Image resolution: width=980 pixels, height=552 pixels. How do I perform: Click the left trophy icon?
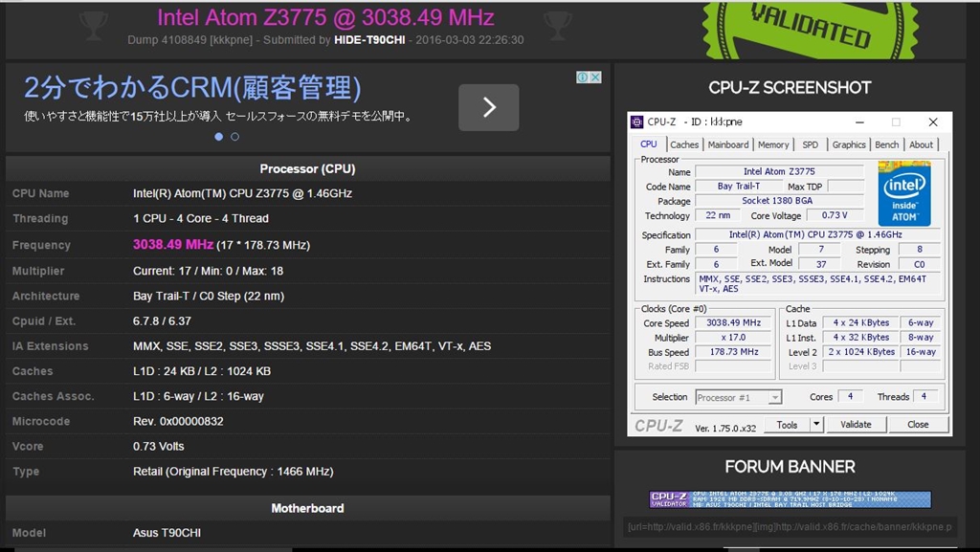click(93, 26)
